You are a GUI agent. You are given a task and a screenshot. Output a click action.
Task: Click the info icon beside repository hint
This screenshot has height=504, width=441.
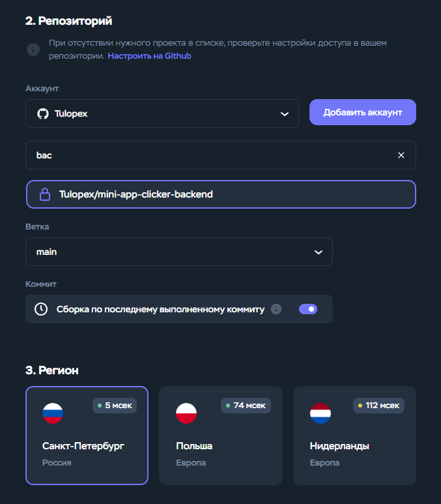pyautogui.click(x=33, y=50)
